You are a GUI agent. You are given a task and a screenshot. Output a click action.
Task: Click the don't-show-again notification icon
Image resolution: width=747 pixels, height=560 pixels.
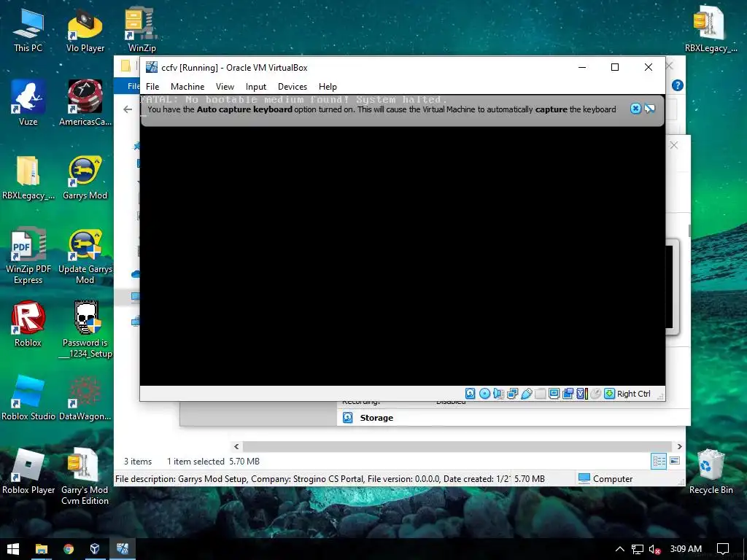[649, 109]
